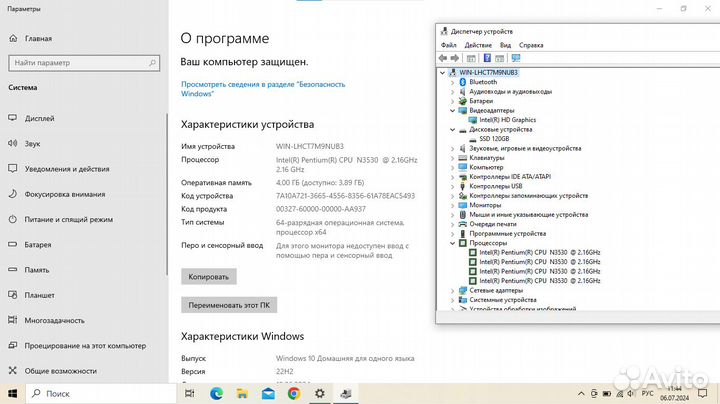Select the Очереди печати category
Viewport: 720px width, 404px height.
(493, 224)
